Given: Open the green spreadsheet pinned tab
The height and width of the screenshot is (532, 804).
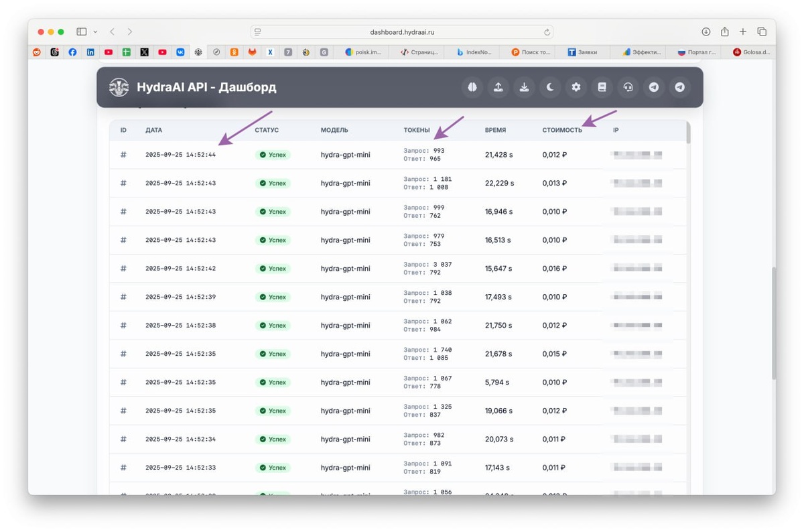Looking at the screenshot, I should tap(127, 52).
